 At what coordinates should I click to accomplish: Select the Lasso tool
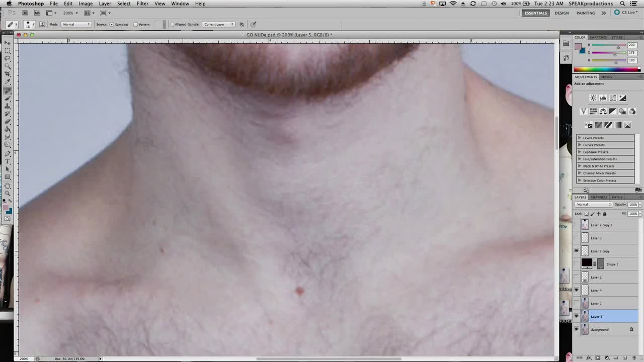click(x=8, y=58)
